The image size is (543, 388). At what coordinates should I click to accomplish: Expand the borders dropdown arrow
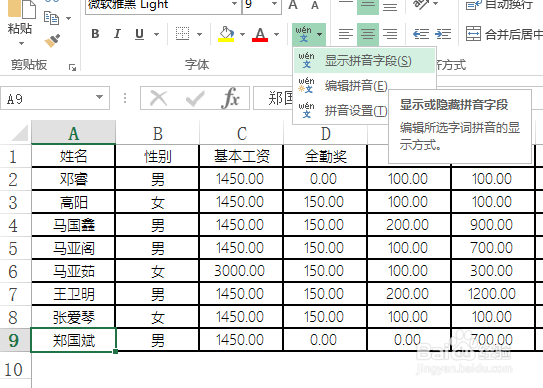[199, 34]
